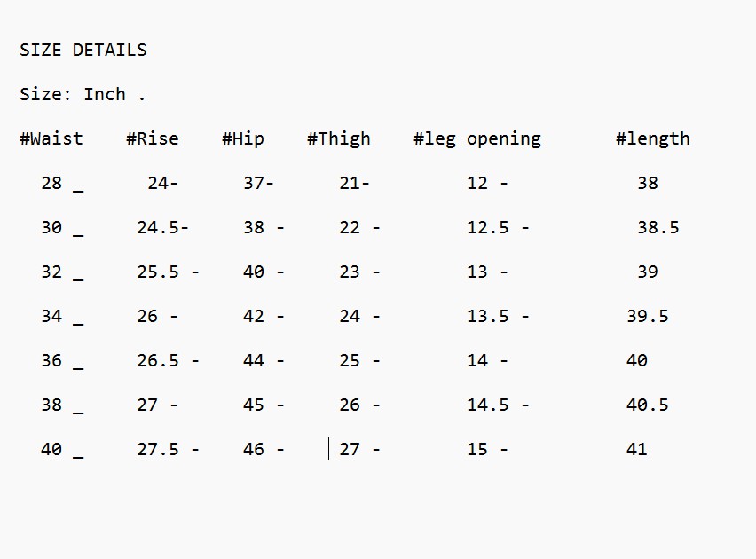This screenshot has width=756, height=559.
Task: Click the #Hip column header
Action: coord(243,139)
